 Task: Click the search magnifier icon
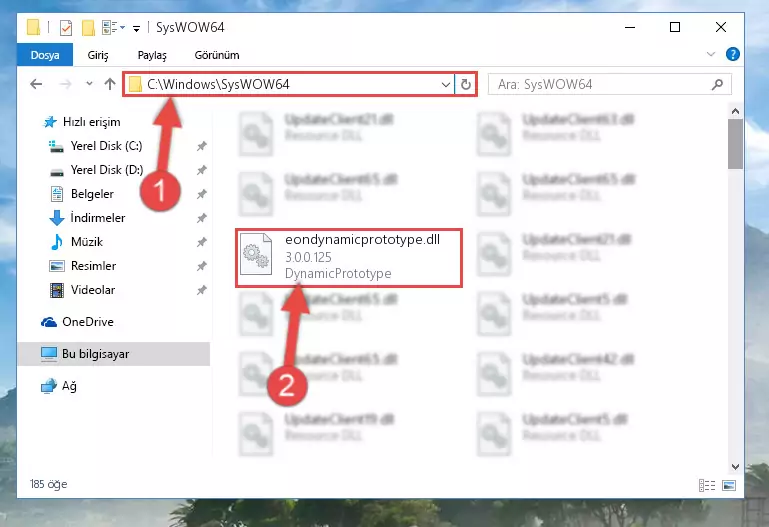click(x=717, y=84)
